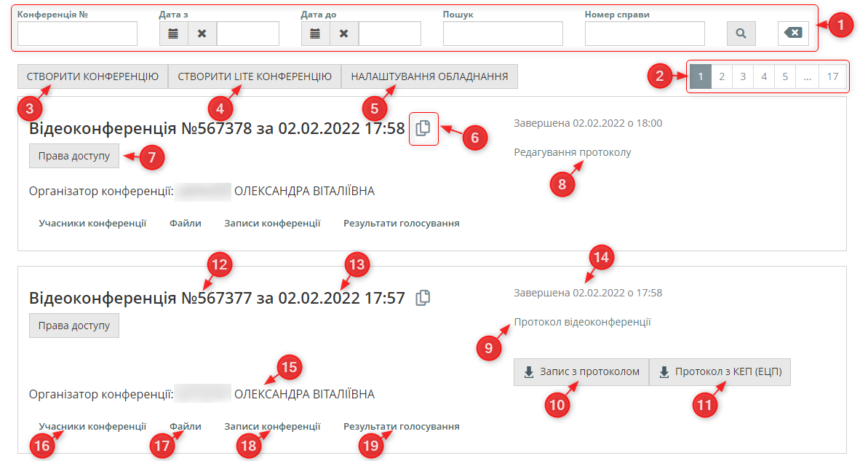The width and height of the screenshot is (868, 461).
Task: Download Запис з протоколом
Action: coord(581,372)
